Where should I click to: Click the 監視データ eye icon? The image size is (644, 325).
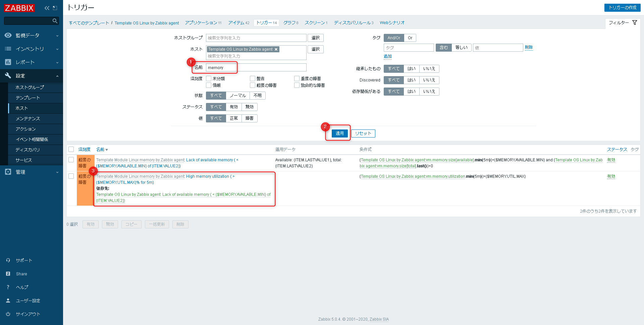coord(8,35)
